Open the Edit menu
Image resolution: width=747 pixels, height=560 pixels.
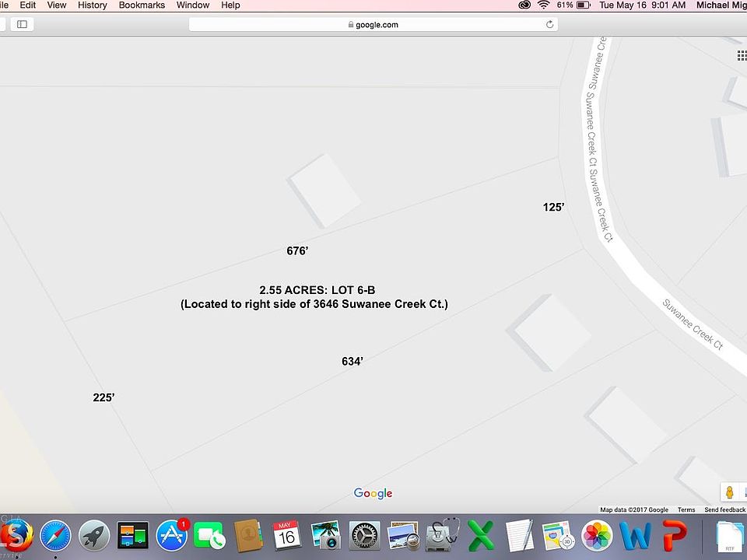point(28,5)
